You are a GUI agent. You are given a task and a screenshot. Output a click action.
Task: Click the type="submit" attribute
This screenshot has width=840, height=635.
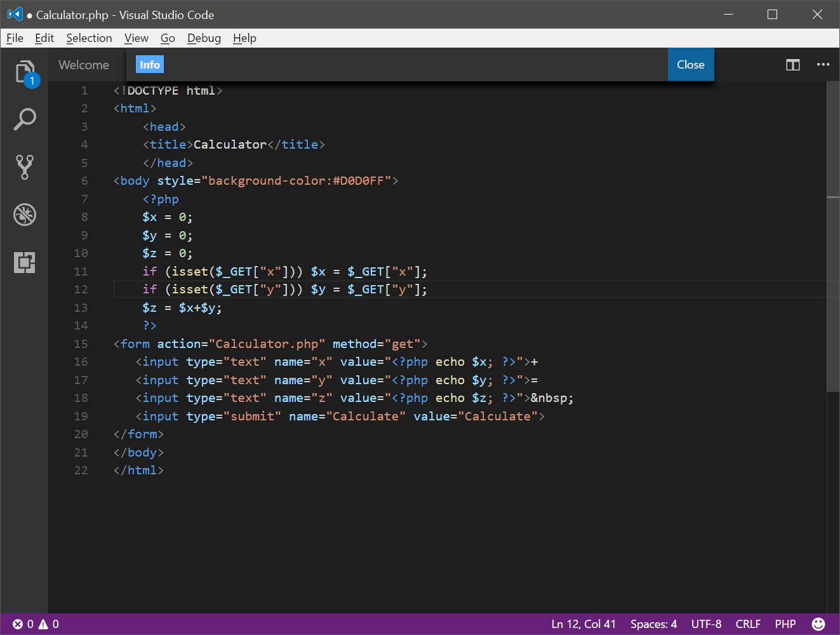tap(234, 417)
